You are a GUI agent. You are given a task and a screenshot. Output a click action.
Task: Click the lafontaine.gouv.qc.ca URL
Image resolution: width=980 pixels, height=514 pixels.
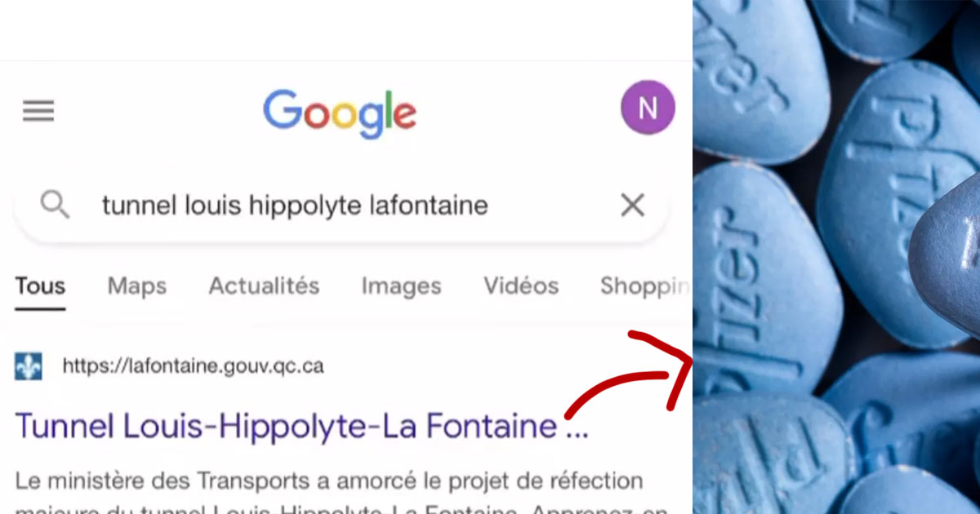click(193, 367)
